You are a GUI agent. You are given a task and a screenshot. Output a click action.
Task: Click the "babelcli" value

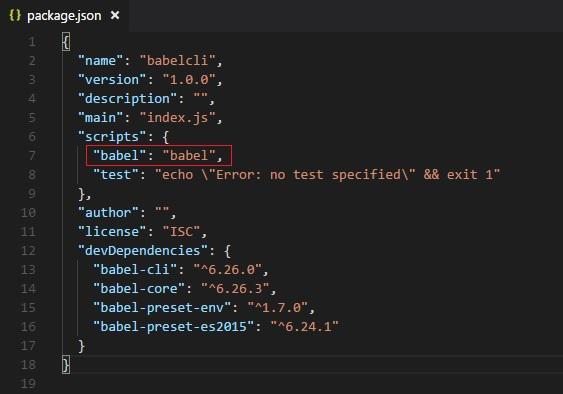177,60
